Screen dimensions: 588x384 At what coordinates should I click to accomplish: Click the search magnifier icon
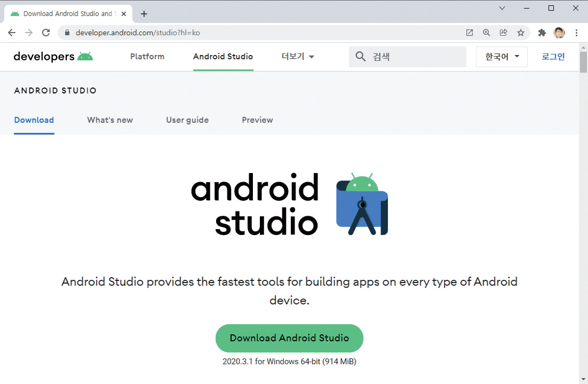360,57
